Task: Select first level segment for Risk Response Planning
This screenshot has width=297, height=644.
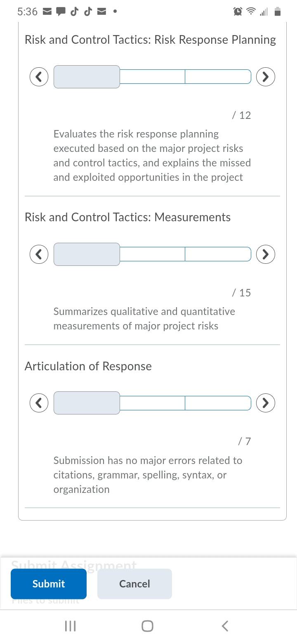Action: 87,77
